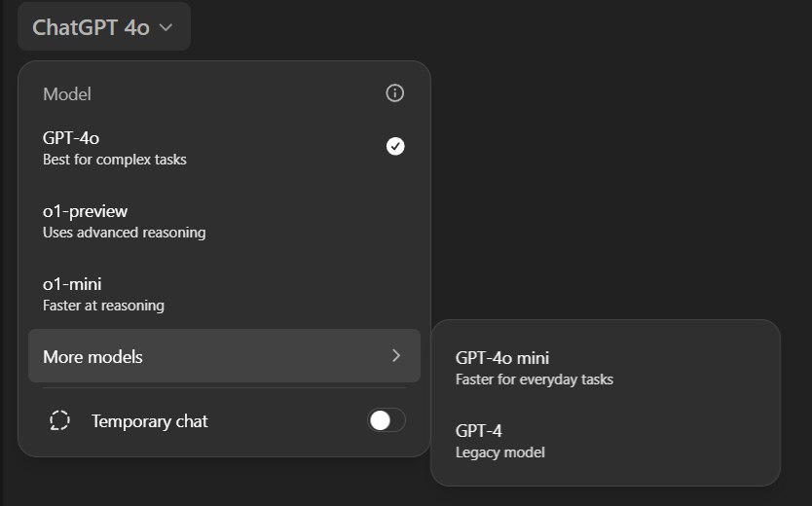Click the info icon in the Model header
The width and height of the screenshot is (812, 506).
click(394, 93)
